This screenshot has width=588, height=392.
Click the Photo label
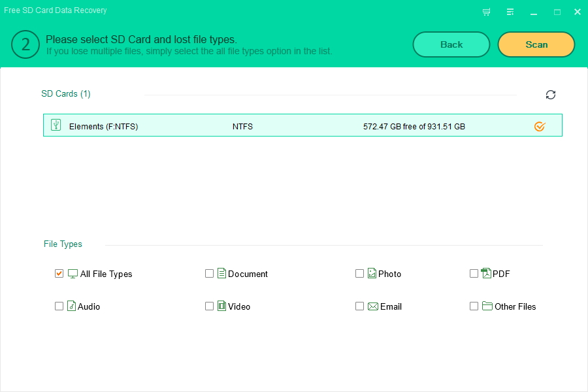click(389, 274)
